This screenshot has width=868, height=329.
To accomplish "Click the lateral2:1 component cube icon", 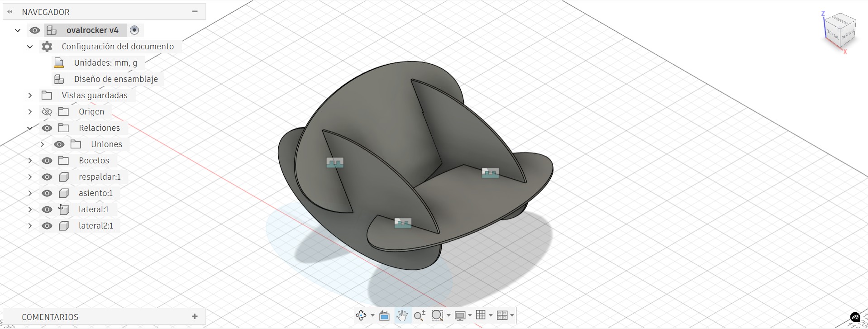I will tap(64, 226).
